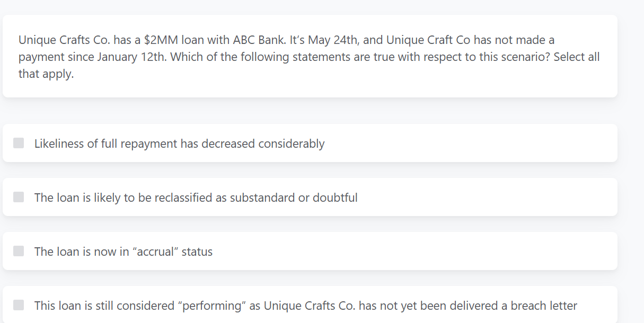Click the question card mentioning Unique Crafts Co.
This screenshot has width=644, height=323.
(309, 56)
